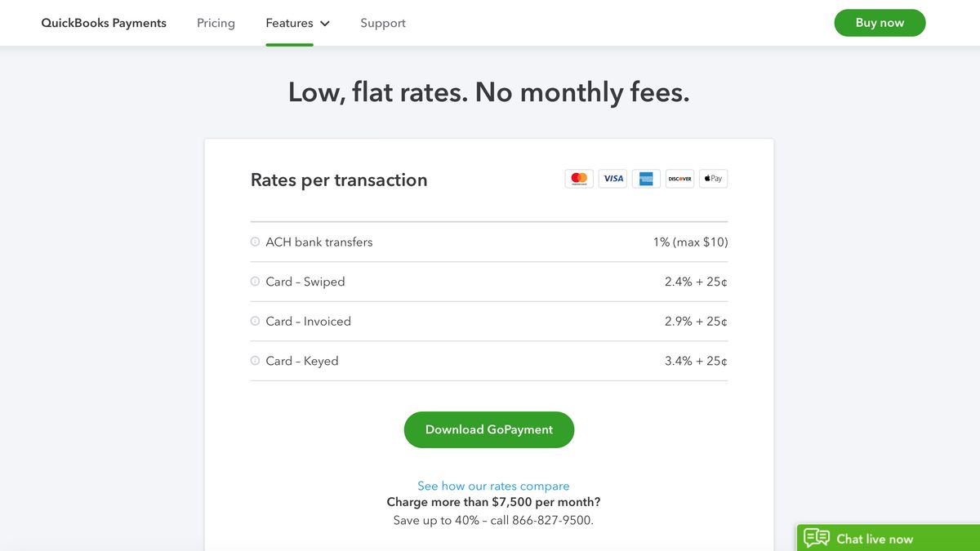Screen dimensions: 980x551
Task: Click the Buy now button
Action: (880, 23)
